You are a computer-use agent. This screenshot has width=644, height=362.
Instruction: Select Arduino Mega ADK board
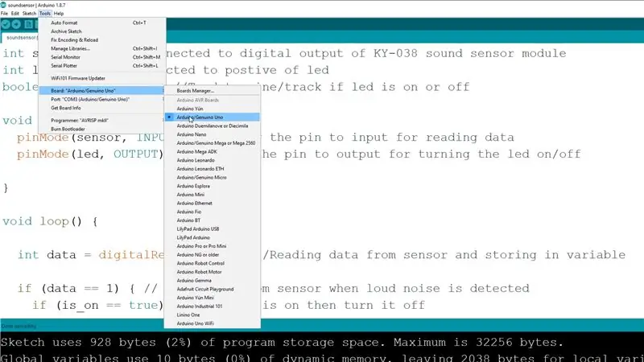click(x=212, y=152)
